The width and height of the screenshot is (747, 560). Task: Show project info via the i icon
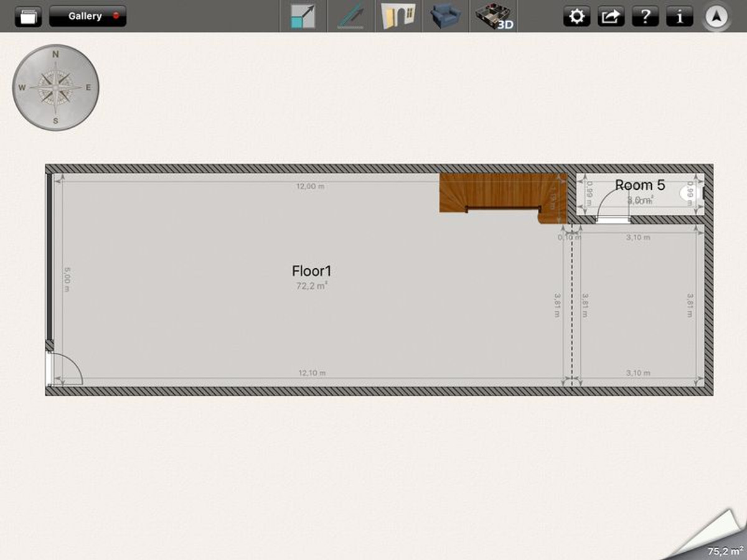click(x=680, y=17)
